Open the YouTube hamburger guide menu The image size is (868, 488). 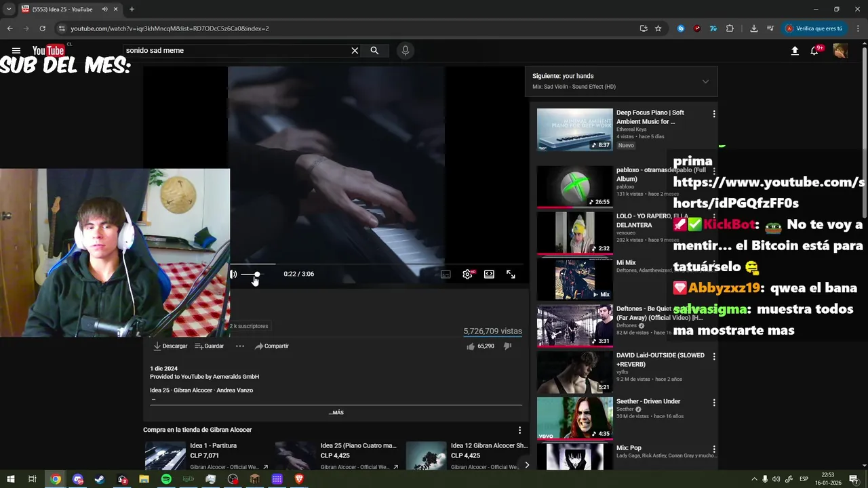pos(16,50)
